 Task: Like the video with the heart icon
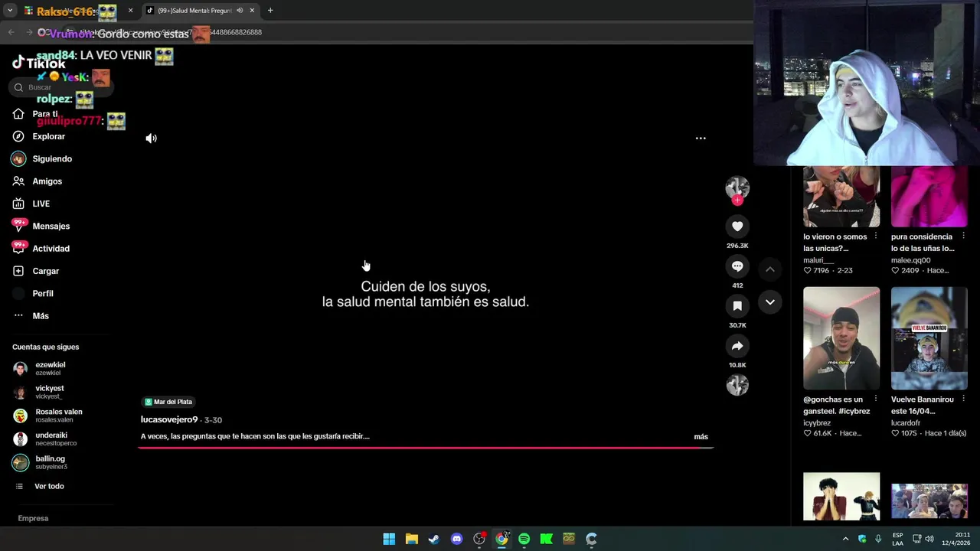pos(737,227)
